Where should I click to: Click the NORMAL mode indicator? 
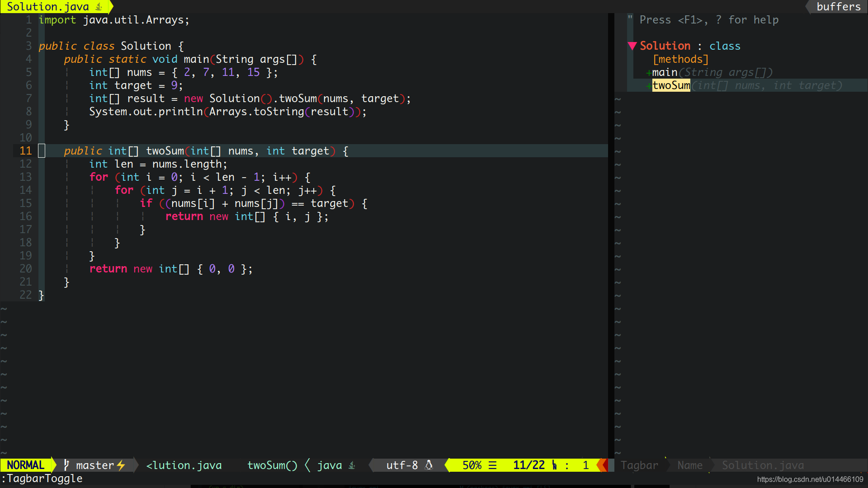click(x=26, y=465)
